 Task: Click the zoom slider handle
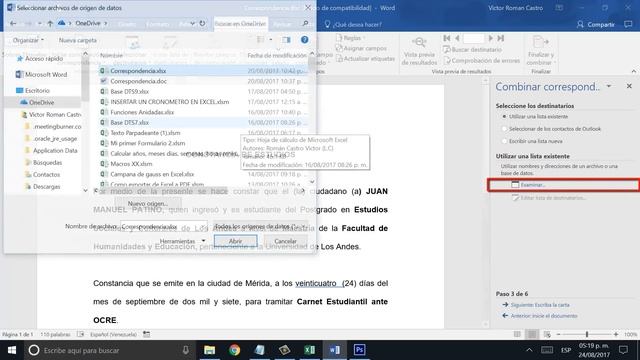pyautogui.click(x=587, y=334)
